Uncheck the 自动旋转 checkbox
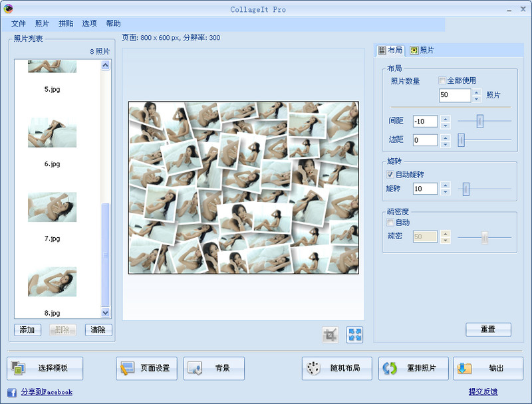 tap(390, 174)
